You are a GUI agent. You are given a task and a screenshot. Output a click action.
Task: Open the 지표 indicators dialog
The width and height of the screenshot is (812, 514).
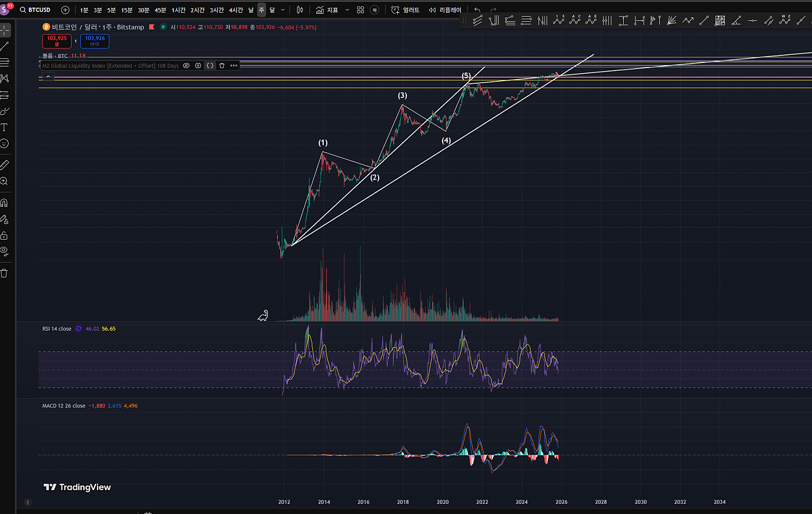pos(327,10)
